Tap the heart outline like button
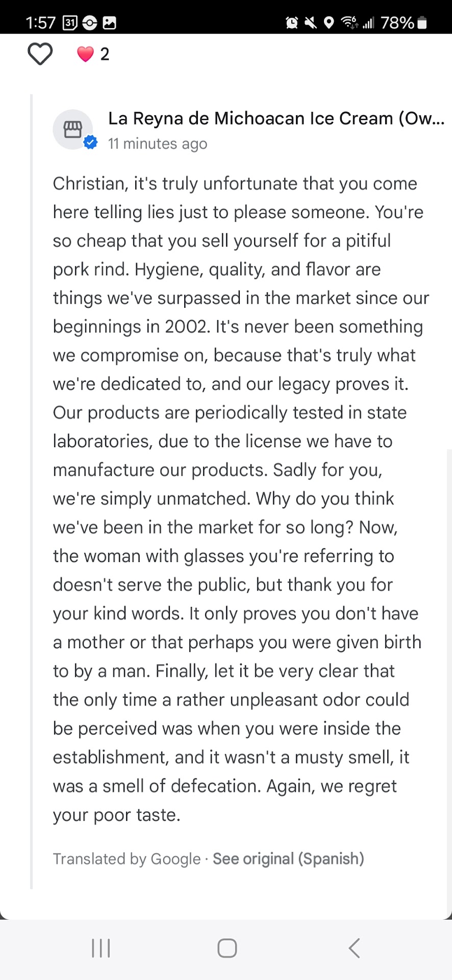The image size is (452, 980). pyautogui.click(x=40, y=54)
